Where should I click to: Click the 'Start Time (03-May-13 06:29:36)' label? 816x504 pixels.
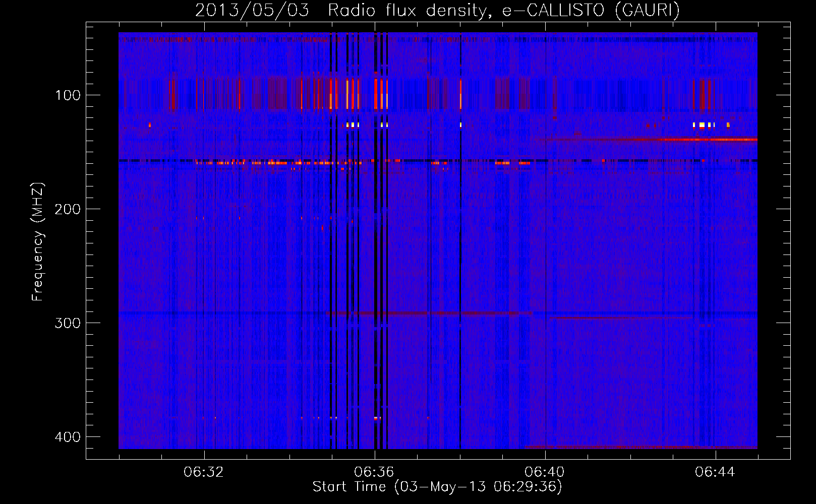coord(437,487)
